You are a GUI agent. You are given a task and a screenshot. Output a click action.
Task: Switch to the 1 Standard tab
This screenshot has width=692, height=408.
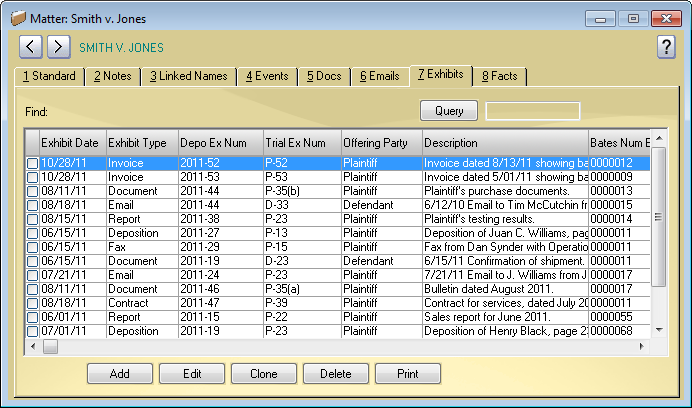click(49, 76)
